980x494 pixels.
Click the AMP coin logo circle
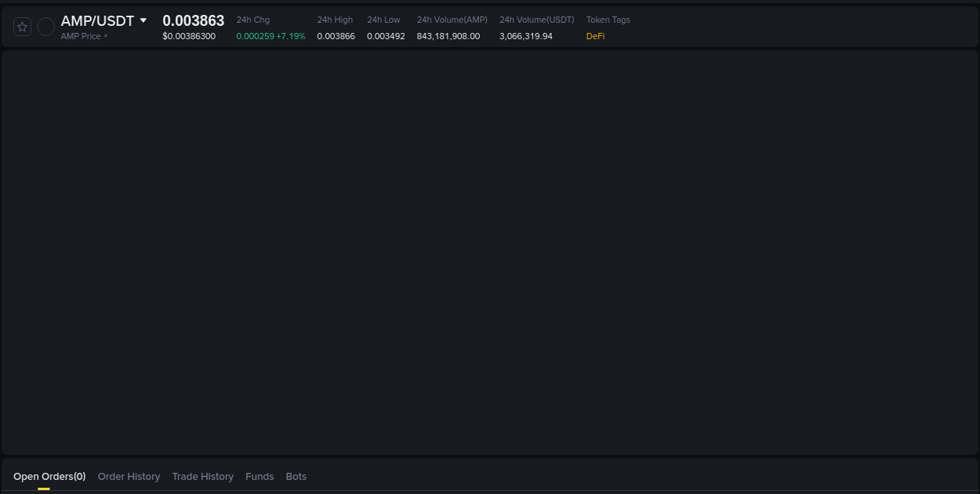pos(45,26)
